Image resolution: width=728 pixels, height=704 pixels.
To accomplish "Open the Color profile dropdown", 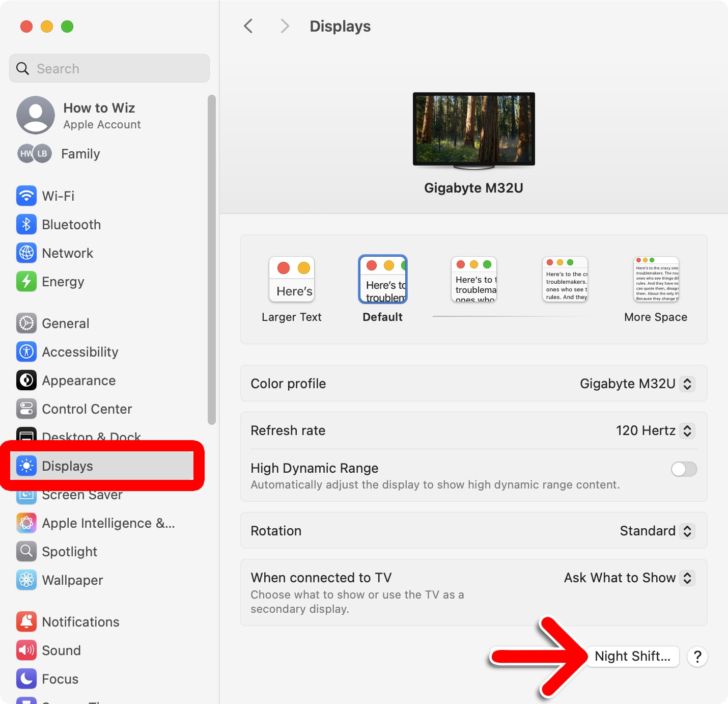I will point(687,384).
